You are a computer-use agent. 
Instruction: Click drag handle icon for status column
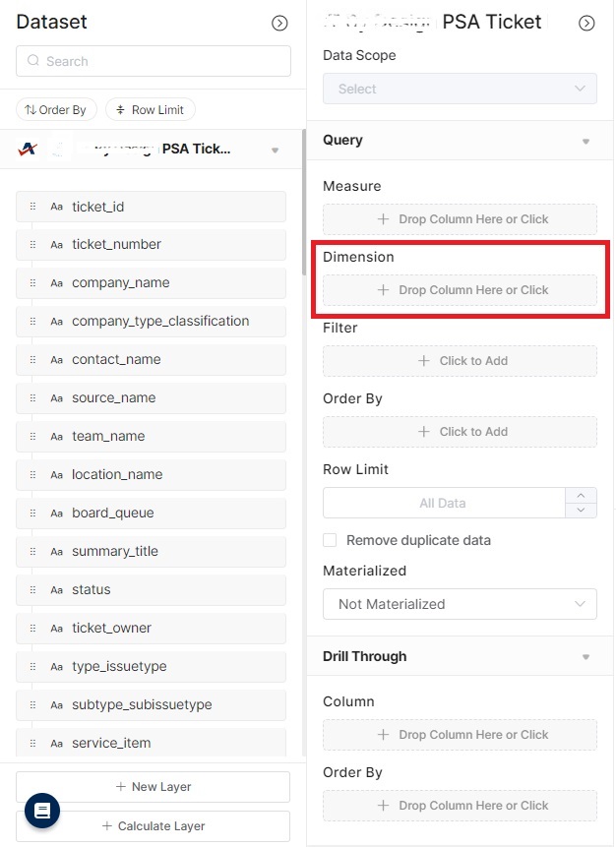click(x=32, y=590)
